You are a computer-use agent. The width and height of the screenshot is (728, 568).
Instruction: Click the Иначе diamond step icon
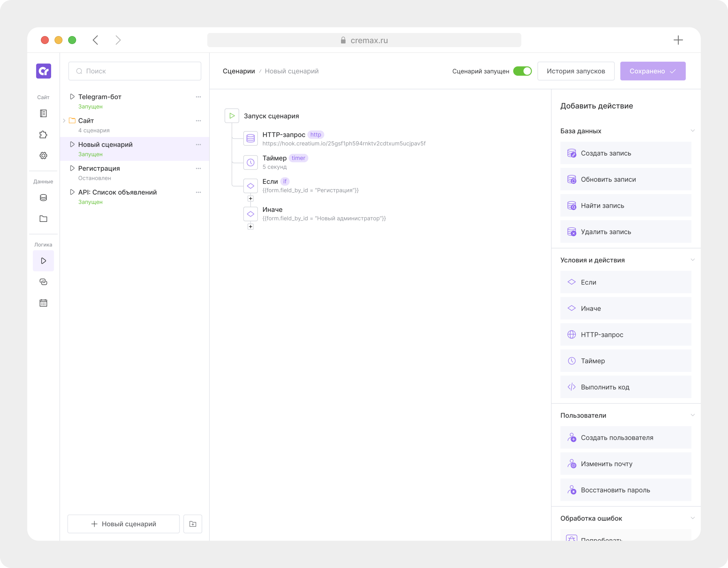point(251,214)
